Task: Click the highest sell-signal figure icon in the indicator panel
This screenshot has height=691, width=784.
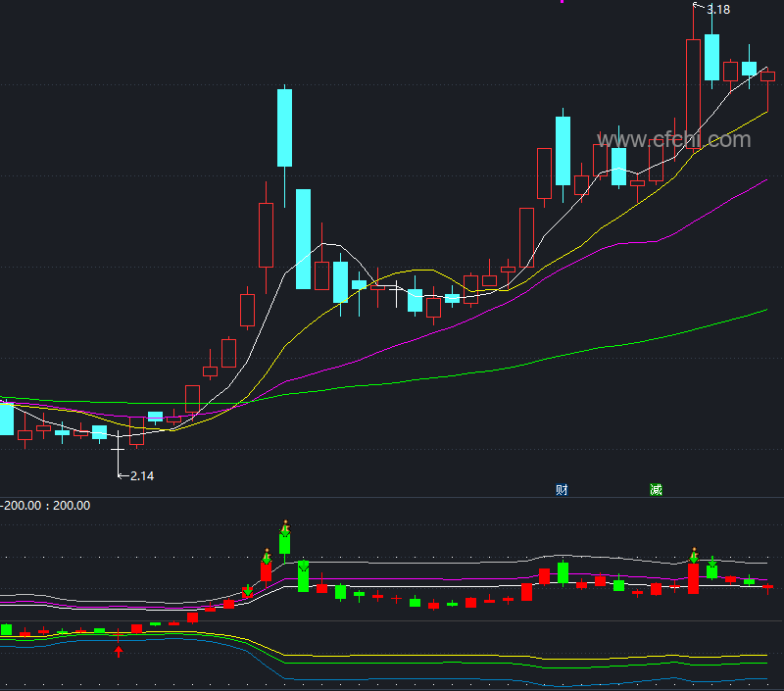Action: 285,527
